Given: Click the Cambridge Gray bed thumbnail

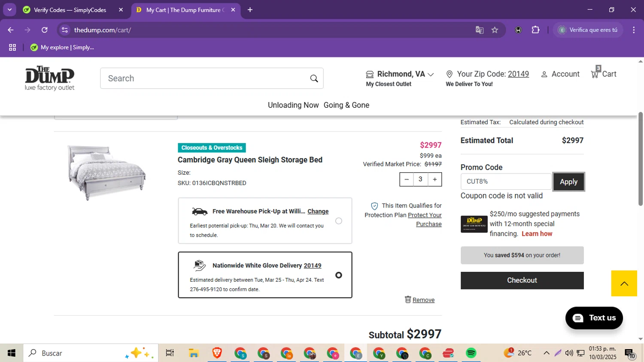Looking at the screenshot, I should (x=106, y=172).
